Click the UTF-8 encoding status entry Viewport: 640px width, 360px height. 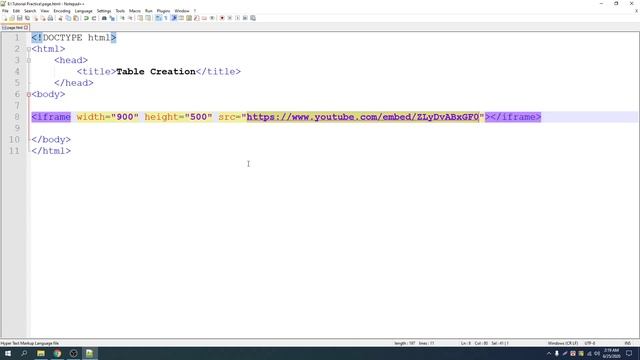[x=590, y=343]
